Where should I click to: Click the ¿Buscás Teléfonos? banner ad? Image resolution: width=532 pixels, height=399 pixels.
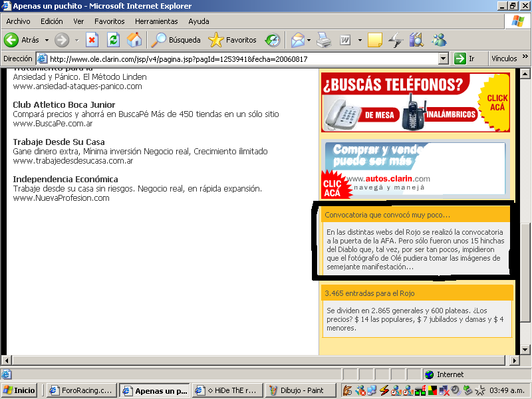[x=416, y=102]
